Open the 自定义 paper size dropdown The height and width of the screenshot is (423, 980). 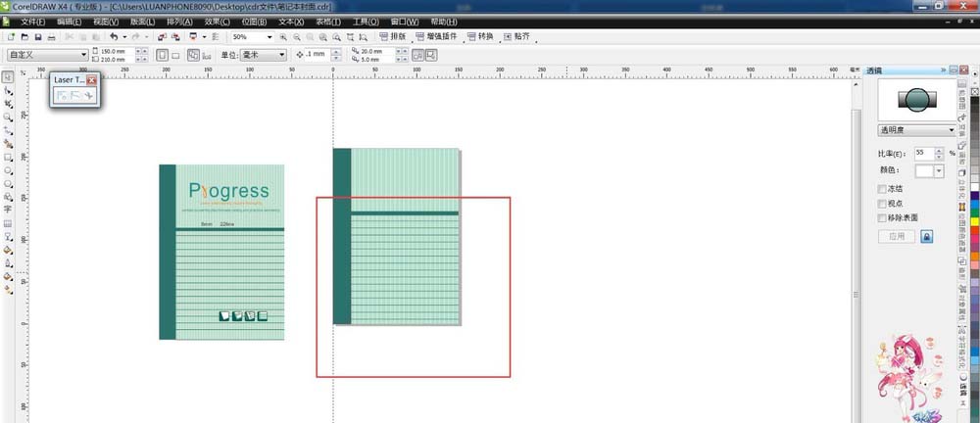(83, 55)
